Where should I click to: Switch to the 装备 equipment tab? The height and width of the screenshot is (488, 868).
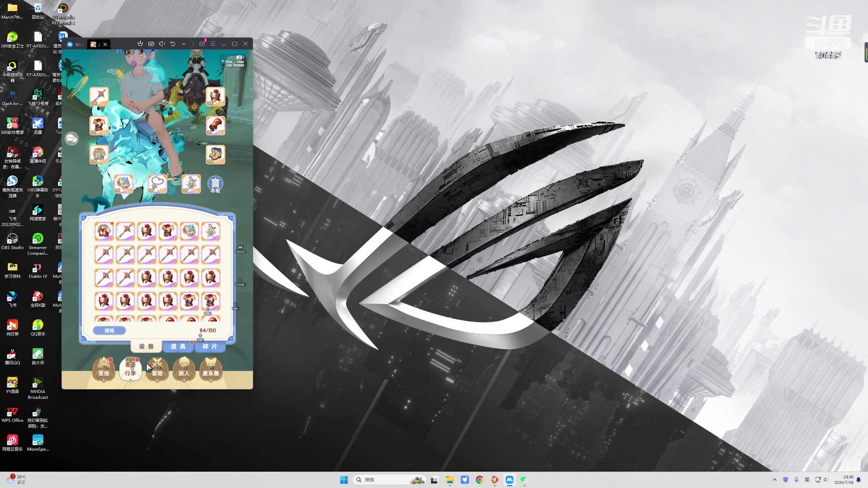(x=146, y=346)
